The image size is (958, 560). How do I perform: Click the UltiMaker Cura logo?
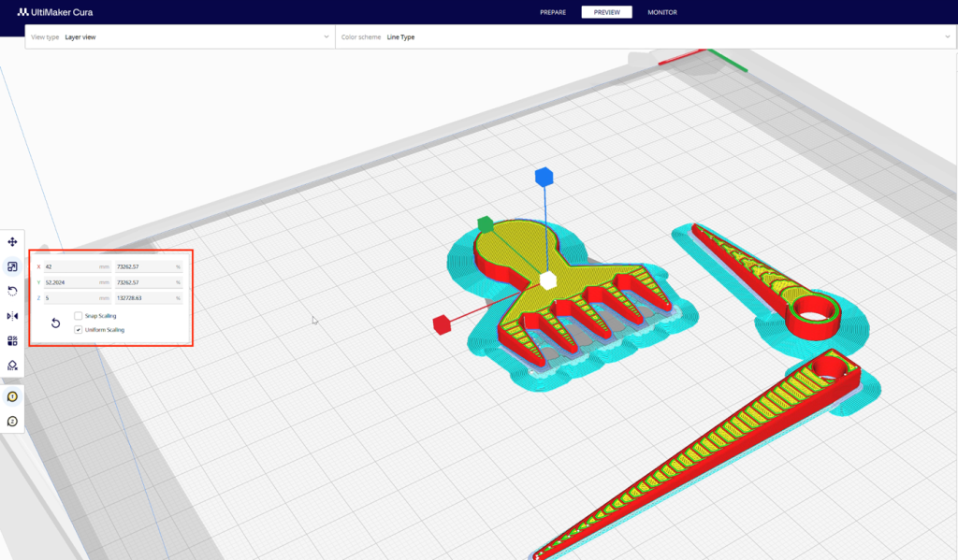pyautogui.click(x=55, y=11)
